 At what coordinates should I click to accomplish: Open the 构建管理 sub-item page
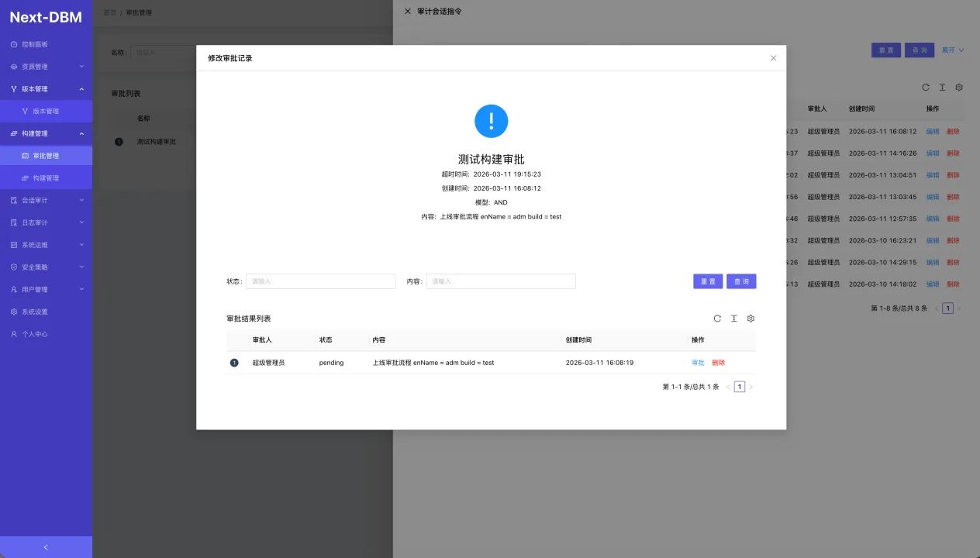46,178
